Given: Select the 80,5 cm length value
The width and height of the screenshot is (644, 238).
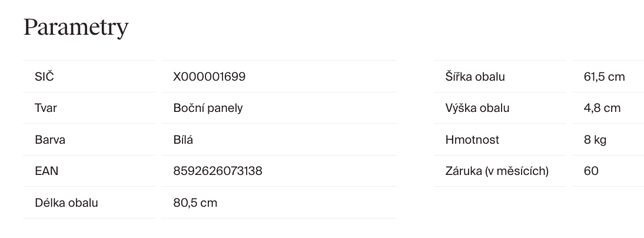Looking at the screenshot, I should 195,203.
